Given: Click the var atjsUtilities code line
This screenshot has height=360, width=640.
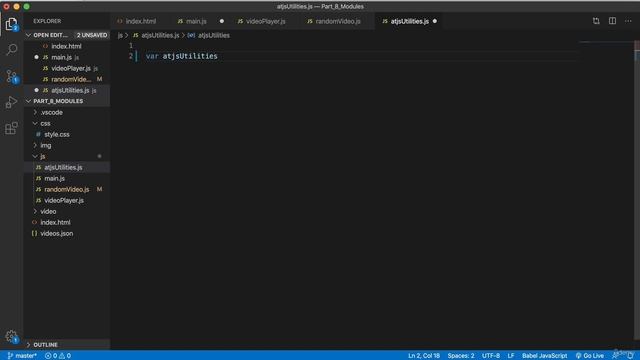Looking at the screenshot, I should pyautogui.click(x=182, y=56).
